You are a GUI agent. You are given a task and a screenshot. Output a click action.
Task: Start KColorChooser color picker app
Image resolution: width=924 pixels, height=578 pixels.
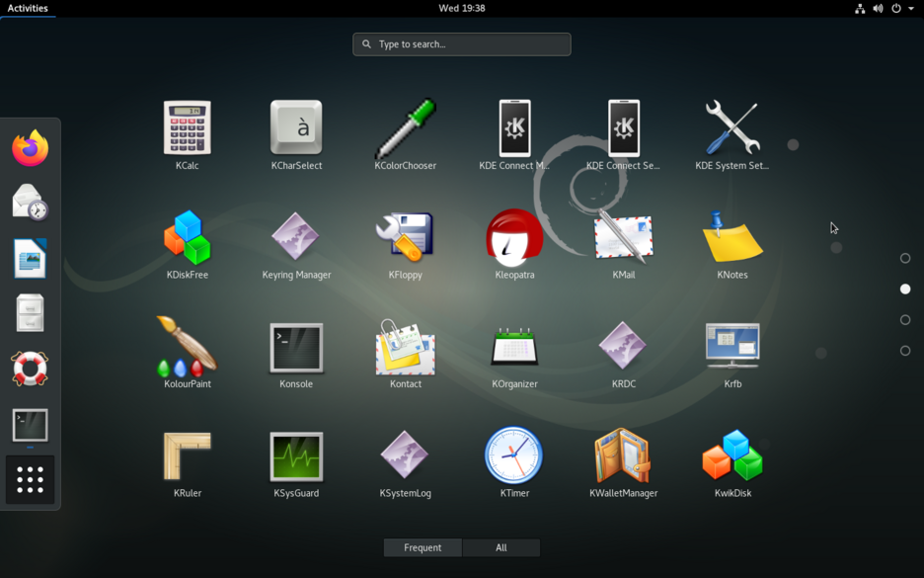pos(406,135)
